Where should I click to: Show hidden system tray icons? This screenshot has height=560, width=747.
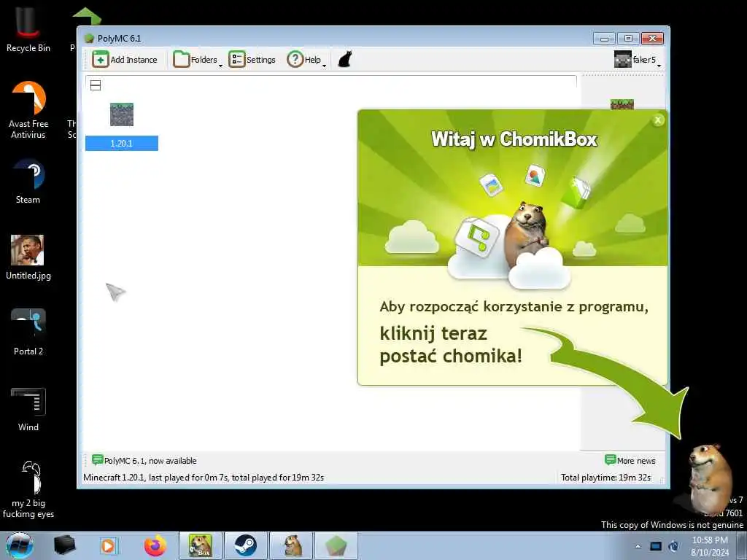(x=638, y=546)
